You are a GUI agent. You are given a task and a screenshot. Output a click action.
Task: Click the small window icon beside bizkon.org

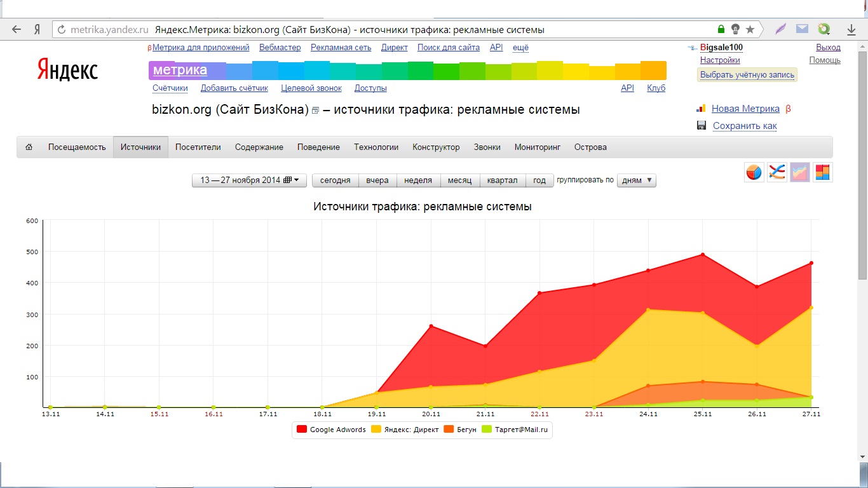pyautogui.click(x=315, y=111)
